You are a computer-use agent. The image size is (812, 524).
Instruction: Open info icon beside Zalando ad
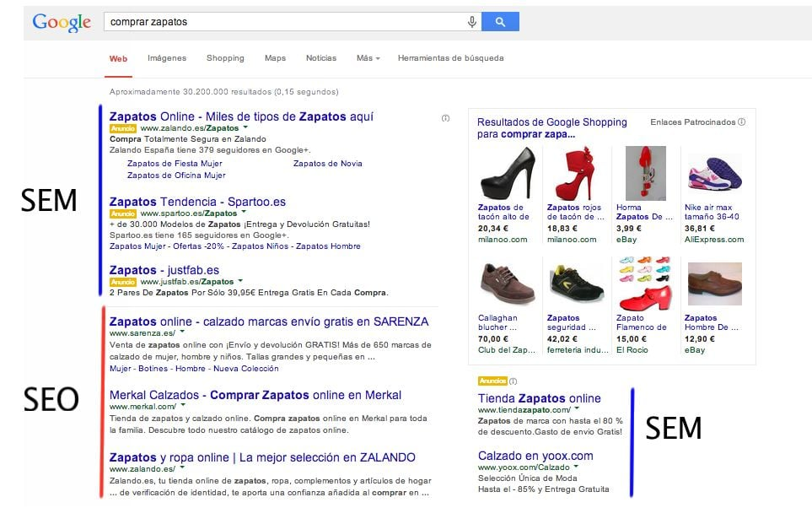[x=445, y=119]
